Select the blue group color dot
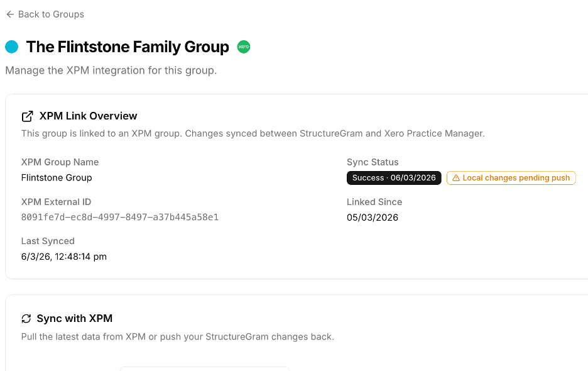This screenshot has height=371, width=588. pyautogui.click(x=11, y=46)
